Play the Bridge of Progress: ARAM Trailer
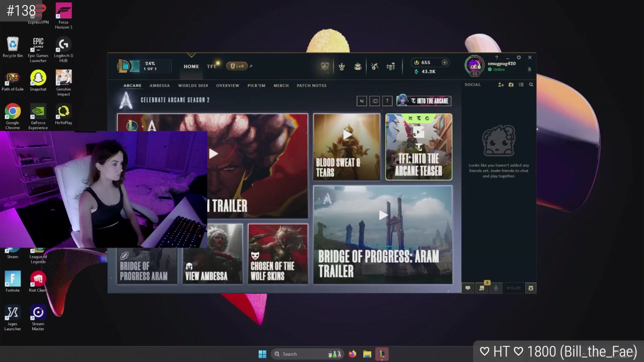Screen dimensions: 644x362 383,235
